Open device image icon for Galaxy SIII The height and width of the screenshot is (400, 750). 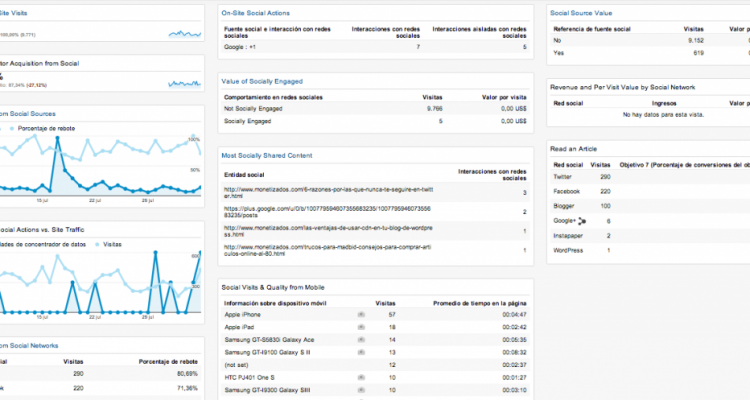click(x=361, y=390)
